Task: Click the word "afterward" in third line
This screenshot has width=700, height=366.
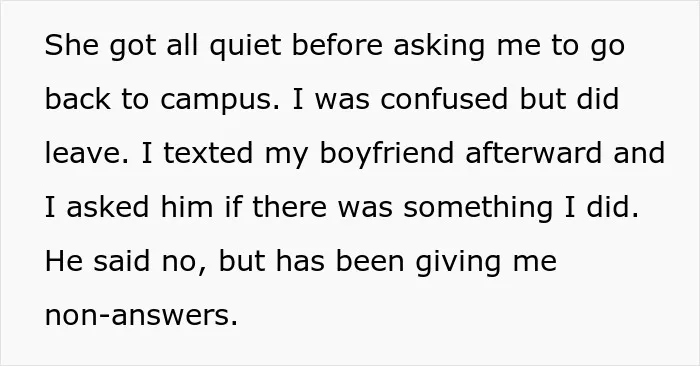Action: tap(533, 153)
